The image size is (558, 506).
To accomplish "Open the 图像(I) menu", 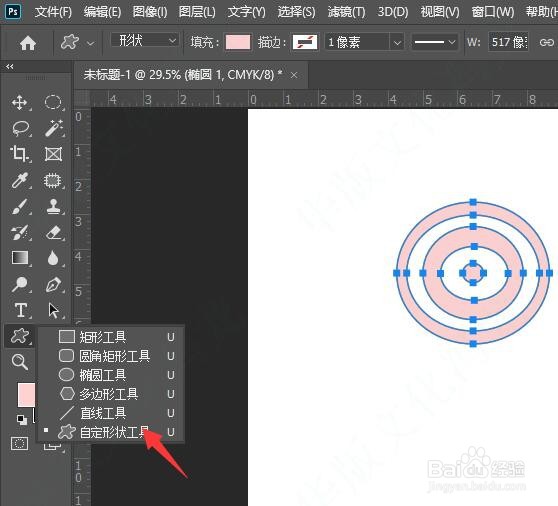I will [149, 12].
